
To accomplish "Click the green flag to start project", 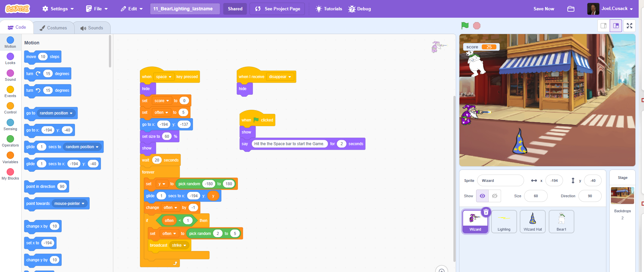I will (x=465, y=26).
